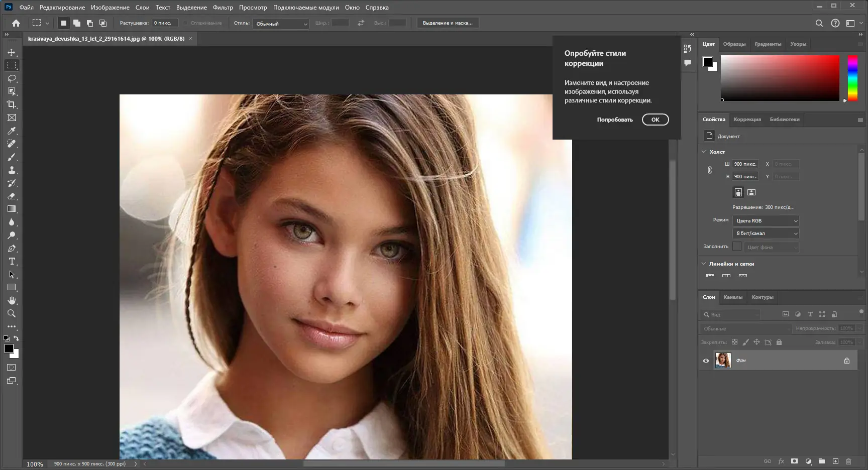Viewport: 868px width, 470px height.
Task: Select the Crop tool
Action: (12, 104)
